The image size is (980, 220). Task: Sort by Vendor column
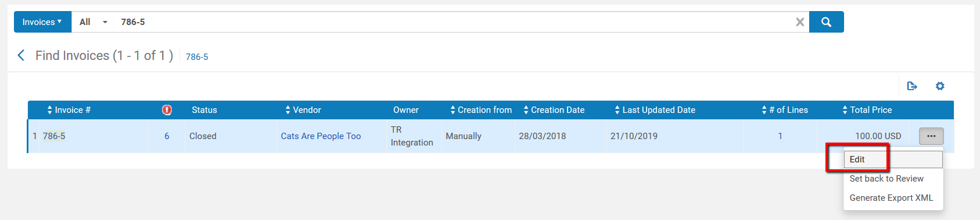[x=303, y=110]
